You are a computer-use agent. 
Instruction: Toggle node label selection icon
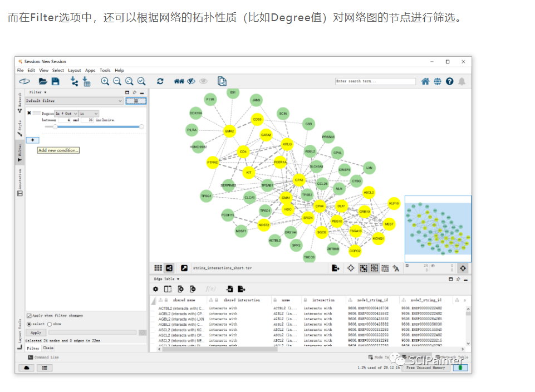pyautogui.click(x=396, y=268)
